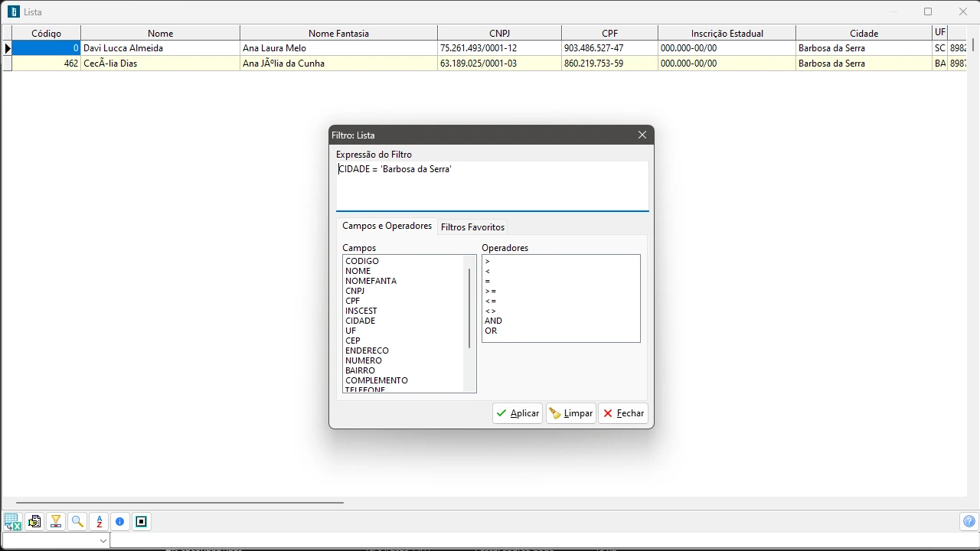Click CPF cell 860.219.753-59
The height and width of the screenshot is (551, 980).
609,64
